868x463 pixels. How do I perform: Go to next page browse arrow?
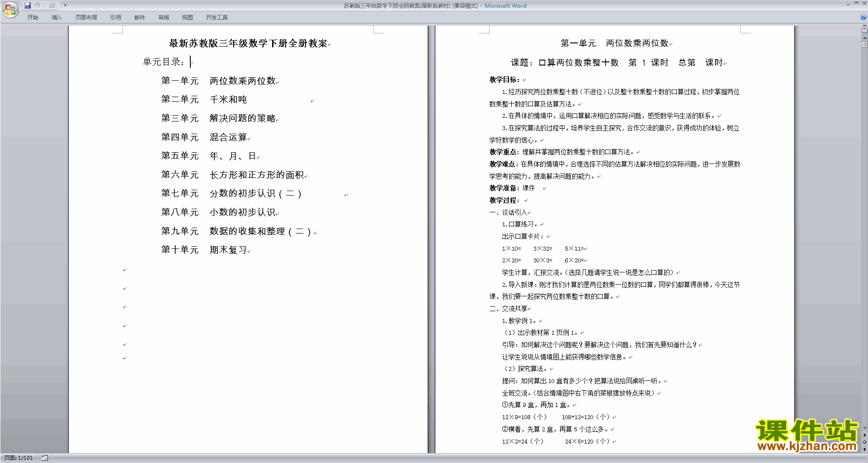pos(864,449)
